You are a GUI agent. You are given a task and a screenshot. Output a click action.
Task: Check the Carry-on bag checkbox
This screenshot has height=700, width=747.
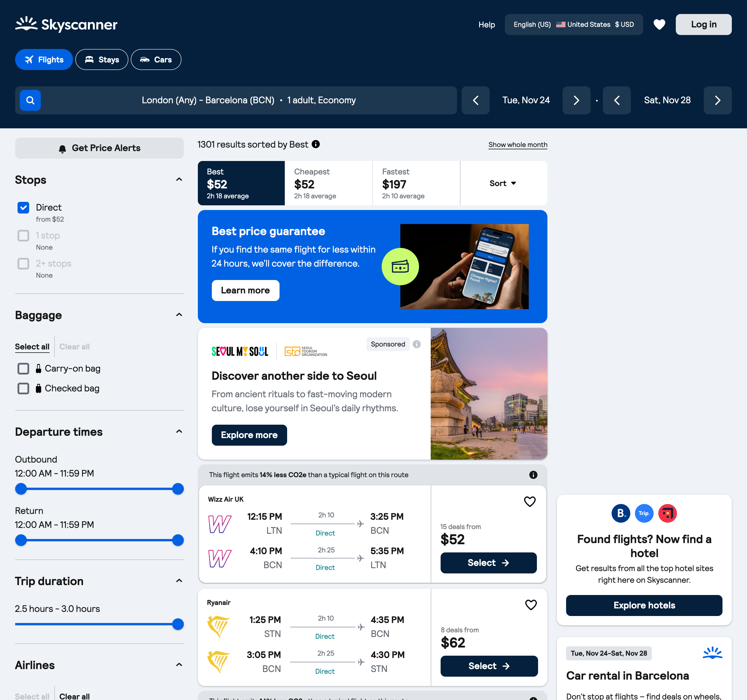[23, 369]
